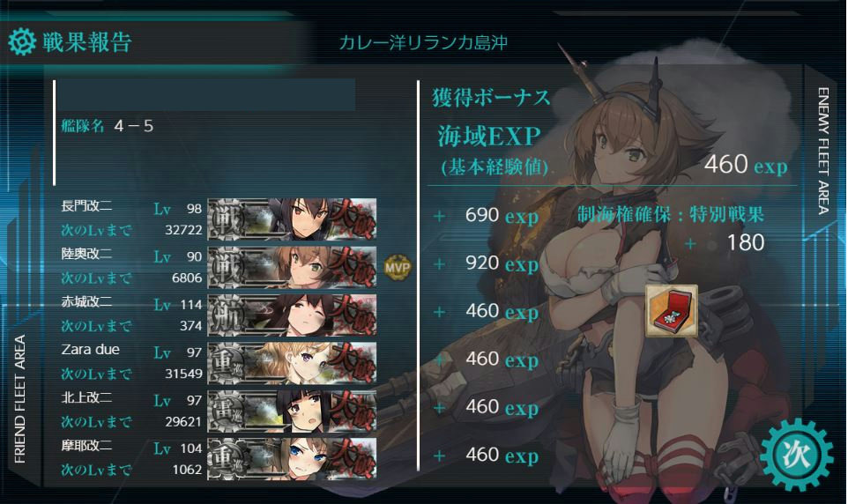Open the ENEMY FLEET AREA side tab

[x=822, y=152]
